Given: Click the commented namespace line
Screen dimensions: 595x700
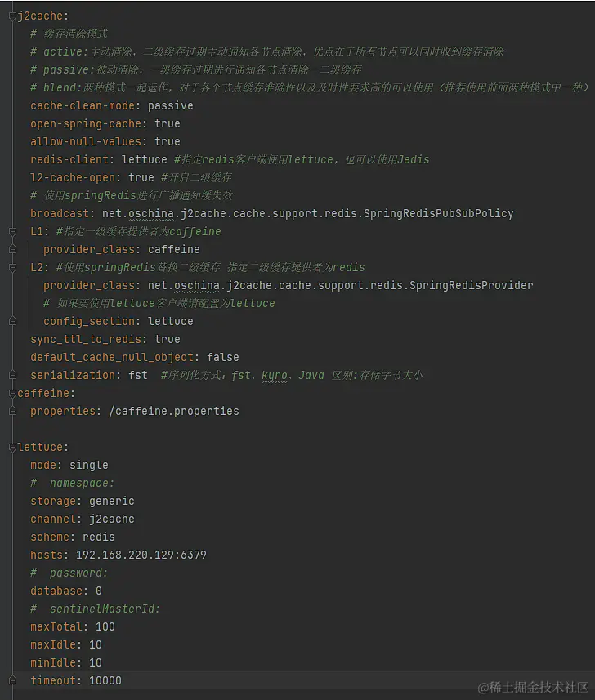Looking at the screenshot, I should [73, 483].
